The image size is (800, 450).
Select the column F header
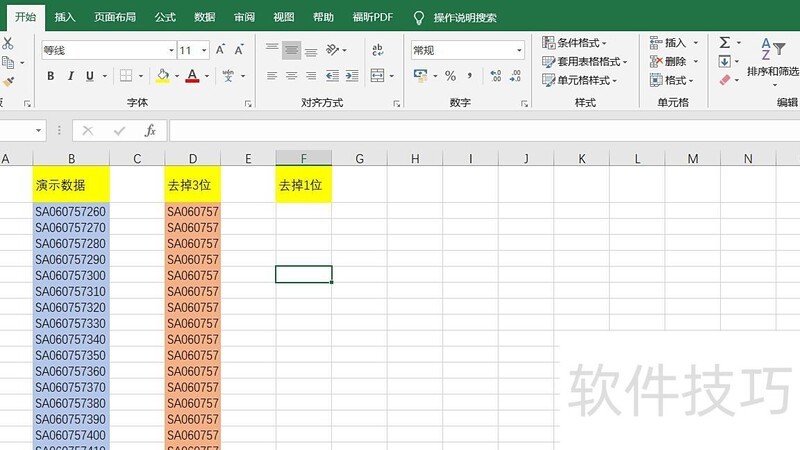[304, 159]
